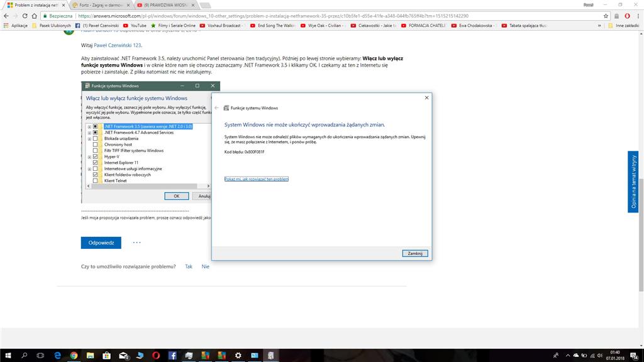Click 'Pokaż mi, jak rozwiązać ten problem' link
The height and width of the screenshot is (362, 644).
[257, 179]
